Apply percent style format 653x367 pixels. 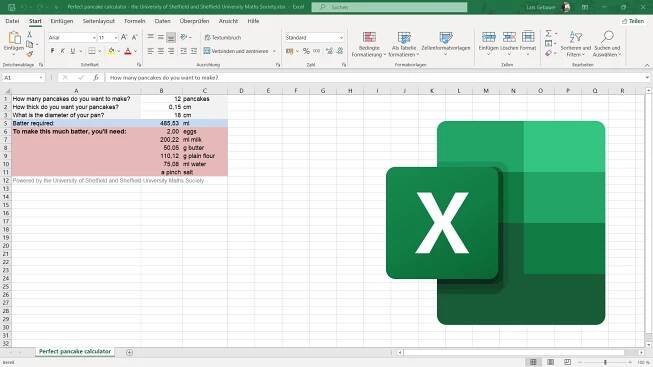tap(306, 51)
